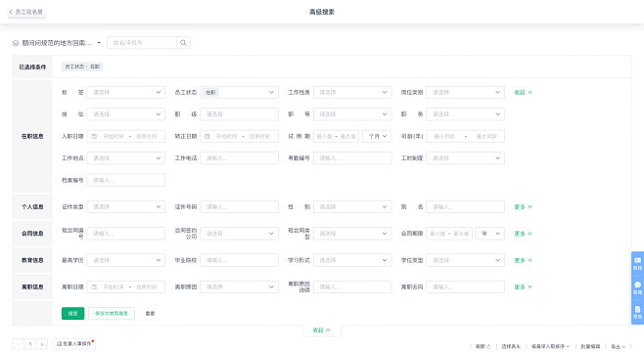The height and width of the screenshot is (352, 644).
Task: Open the 岗位类别 dropdown
Action: click(x=465, y=92)
